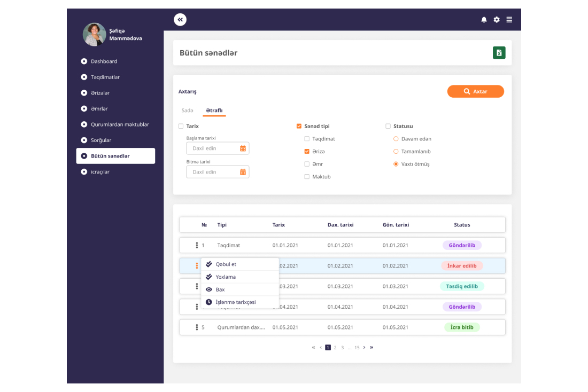Enable the Təqdimat checkbox
This screenshot has height=392, width=588.
(x=307, y=139)
